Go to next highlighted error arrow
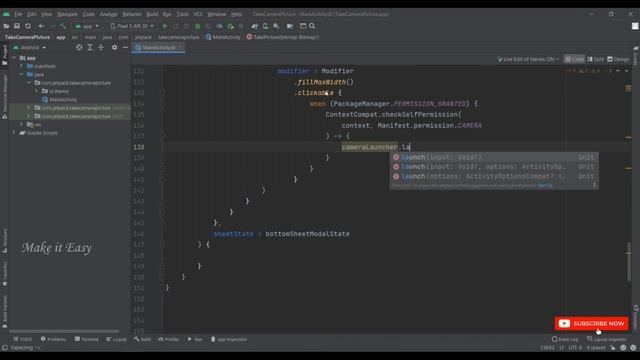This screenshot has height=360, width=640. (627, 71)
